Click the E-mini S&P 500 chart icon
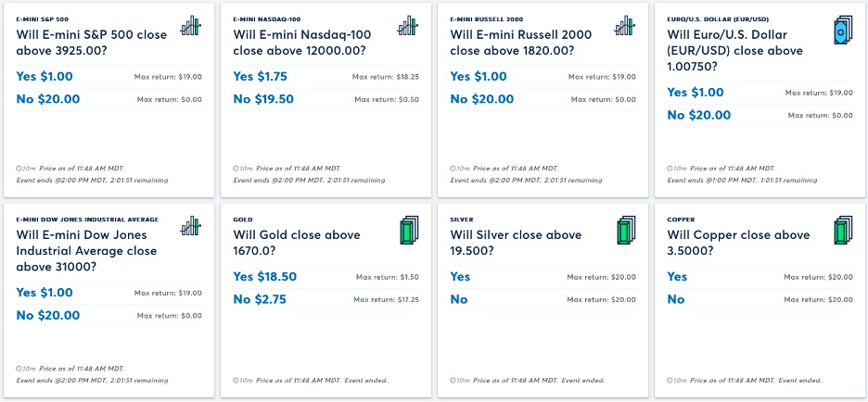This screenshot has width=868, height=402. pyautogui.click(x=190, y=25)
